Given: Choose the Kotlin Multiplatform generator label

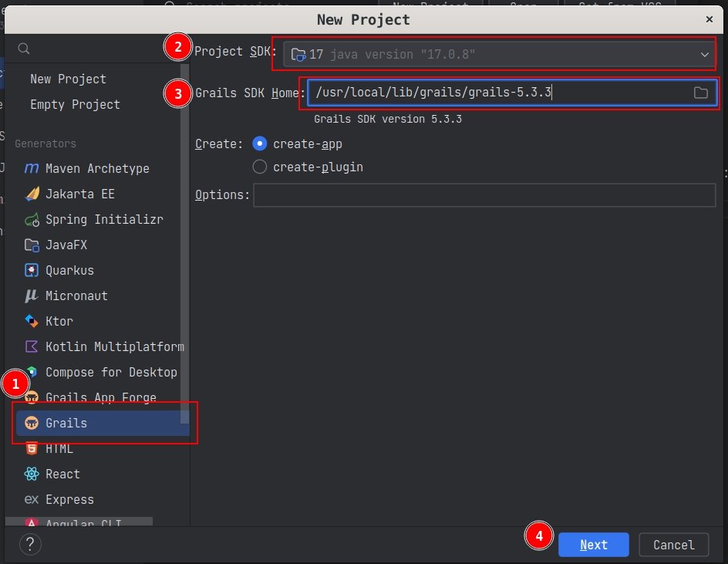Looking at the screenshot, I should (x=115, y=346).
